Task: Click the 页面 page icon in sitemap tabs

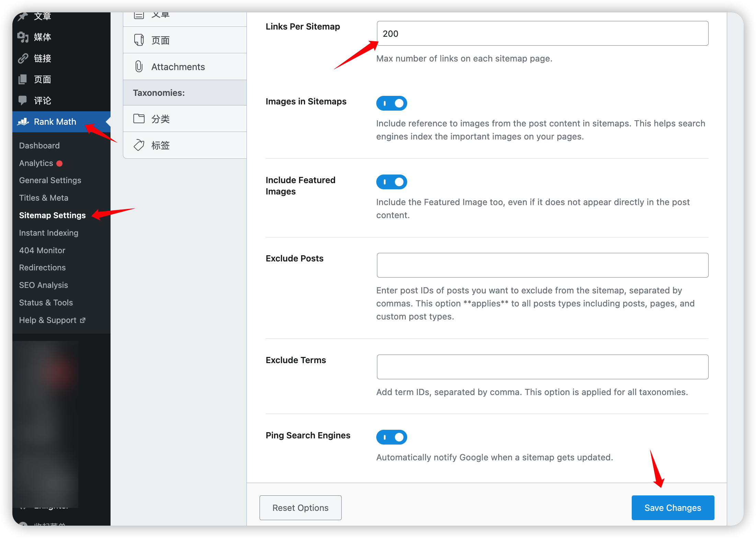Action: [x=139, y=40]
